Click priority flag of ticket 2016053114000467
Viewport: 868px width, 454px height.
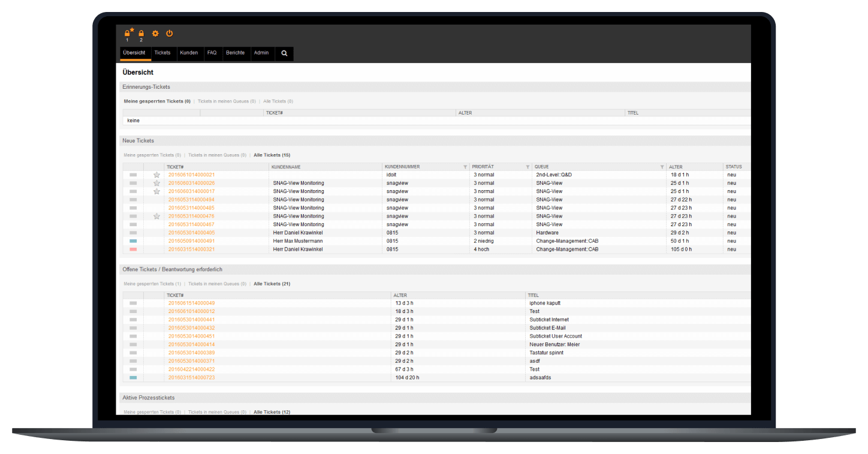(x=133, y=224)
